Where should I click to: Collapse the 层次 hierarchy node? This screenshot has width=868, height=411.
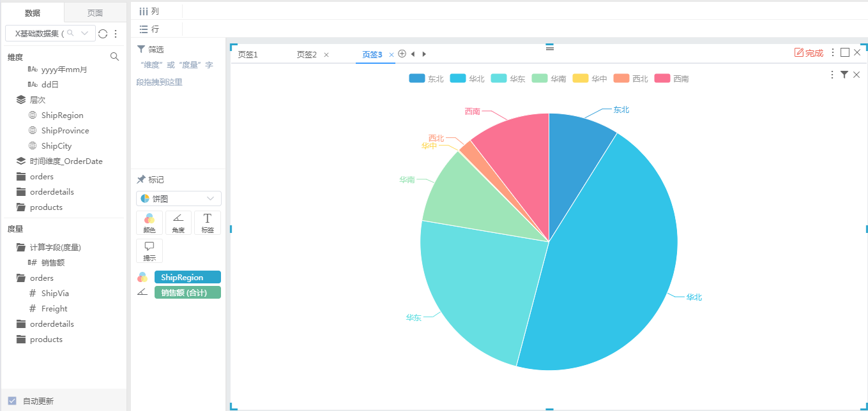pos(21,100)
